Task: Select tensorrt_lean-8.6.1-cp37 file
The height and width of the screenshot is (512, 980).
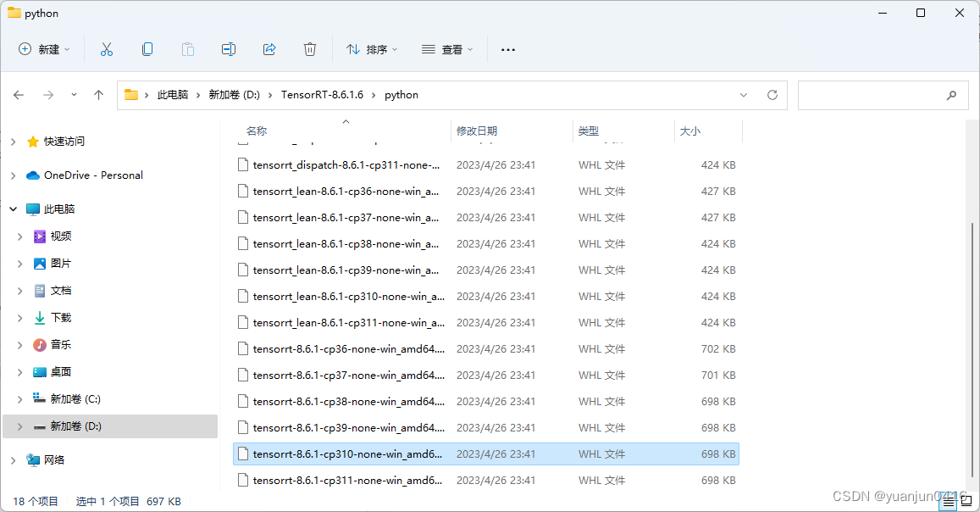Action: [x=486, y=218]
